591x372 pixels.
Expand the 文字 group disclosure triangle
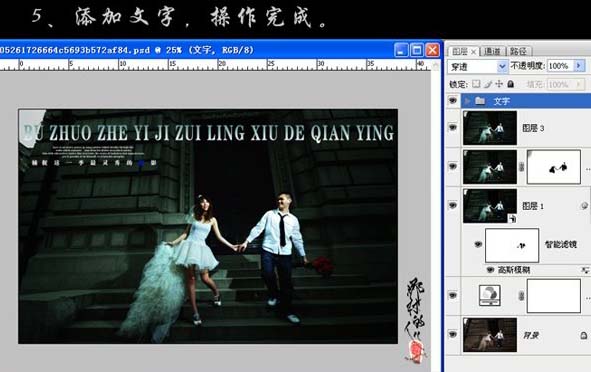pyautogui.click(x=467, y=101)
